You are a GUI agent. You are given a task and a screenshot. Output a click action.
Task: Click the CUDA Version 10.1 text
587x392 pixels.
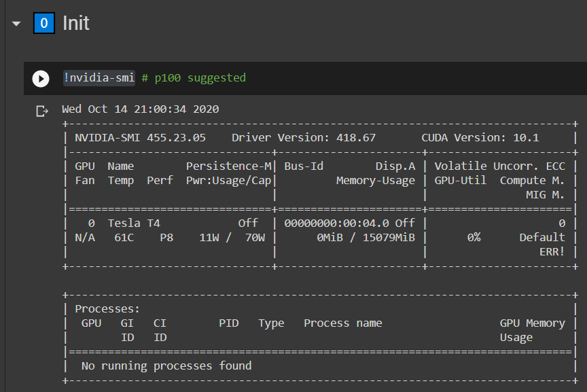[x=480, y=138]
